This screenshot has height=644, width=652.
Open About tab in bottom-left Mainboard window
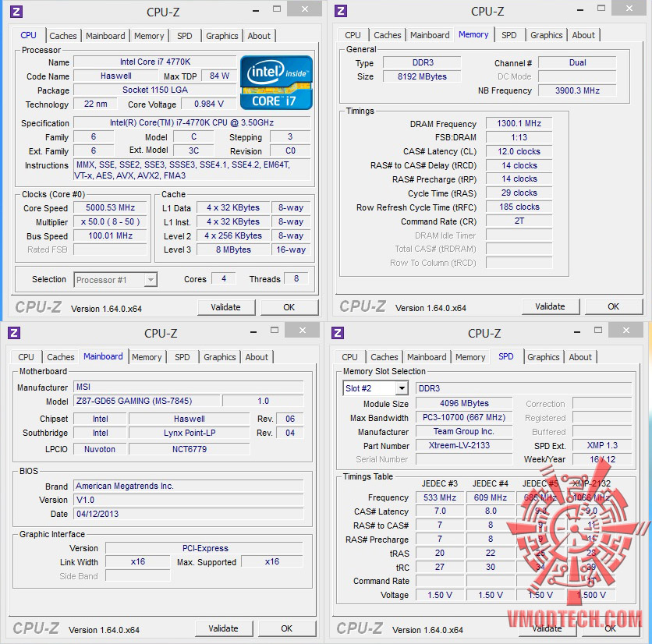pyautogui.click(x=257, y=357)
